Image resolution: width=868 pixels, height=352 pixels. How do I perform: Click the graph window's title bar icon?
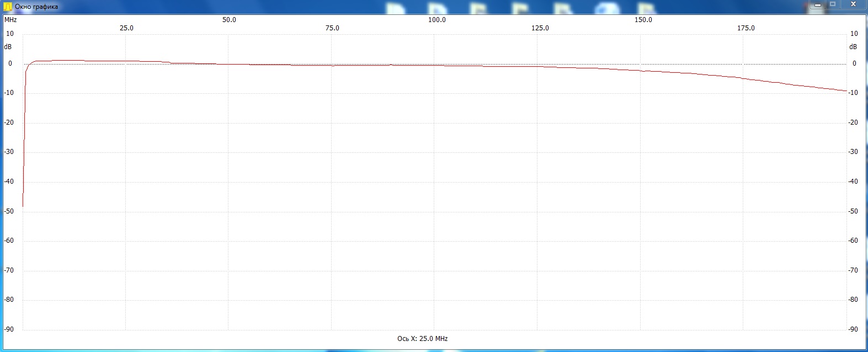[x=8, y=7]
